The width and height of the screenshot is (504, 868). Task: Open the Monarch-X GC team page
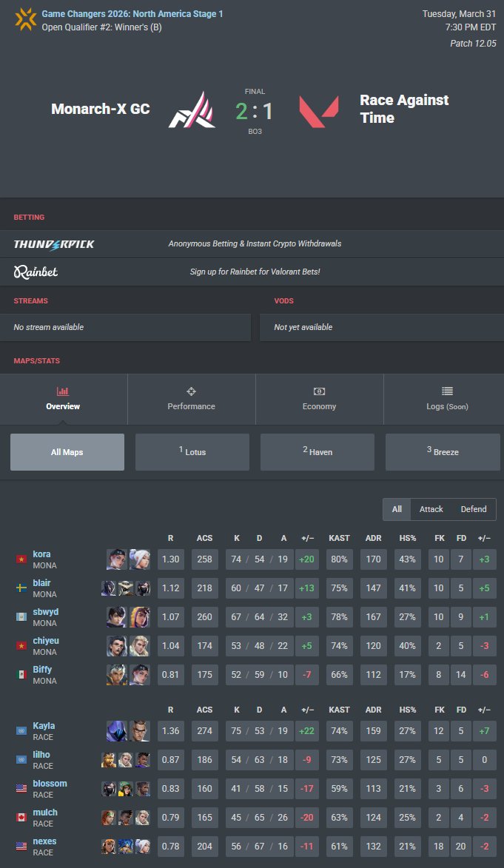click(100, 109)
